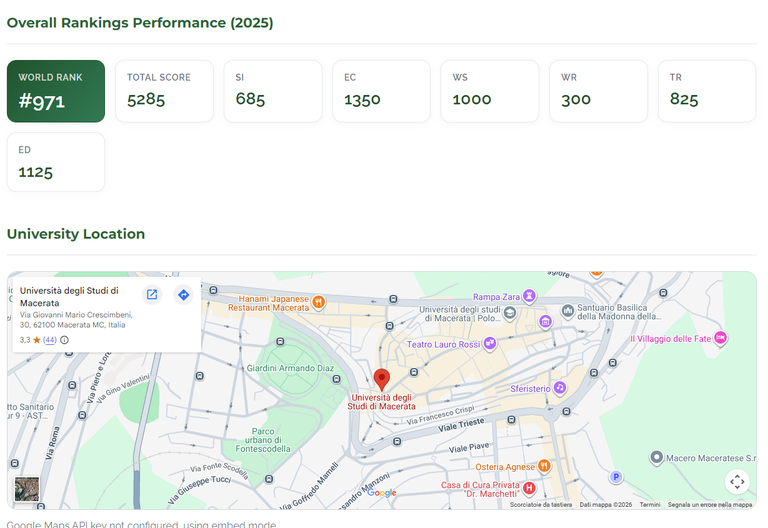Viewport: 768px width, 528px height.
Task: Select the TR 825 score card
Action: pos(707,91)
